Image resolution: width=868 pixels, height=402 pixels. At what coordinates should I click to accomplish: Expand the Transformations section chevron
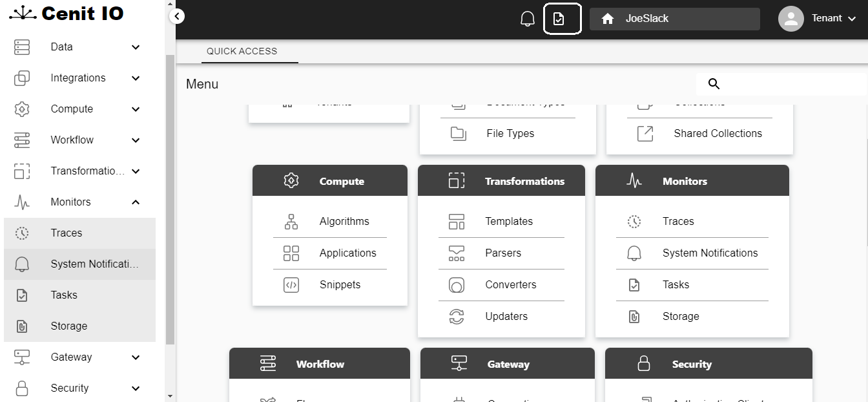coord(136,171)
